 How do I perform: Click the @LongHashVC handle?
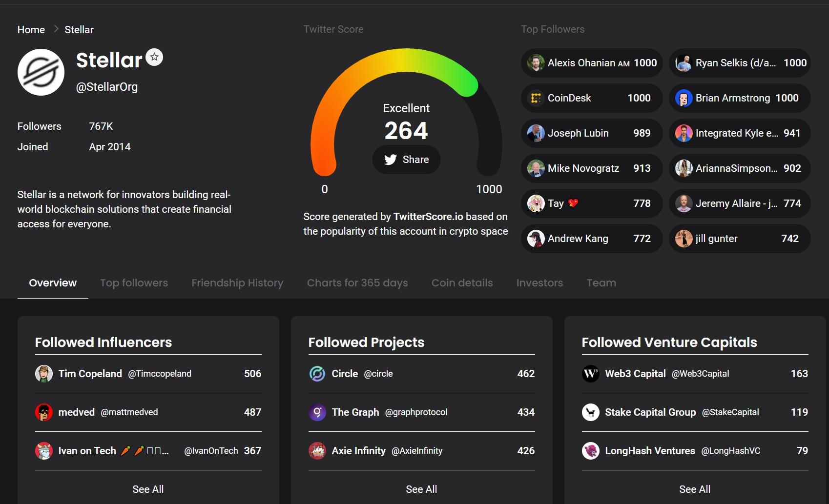[731, 451]
